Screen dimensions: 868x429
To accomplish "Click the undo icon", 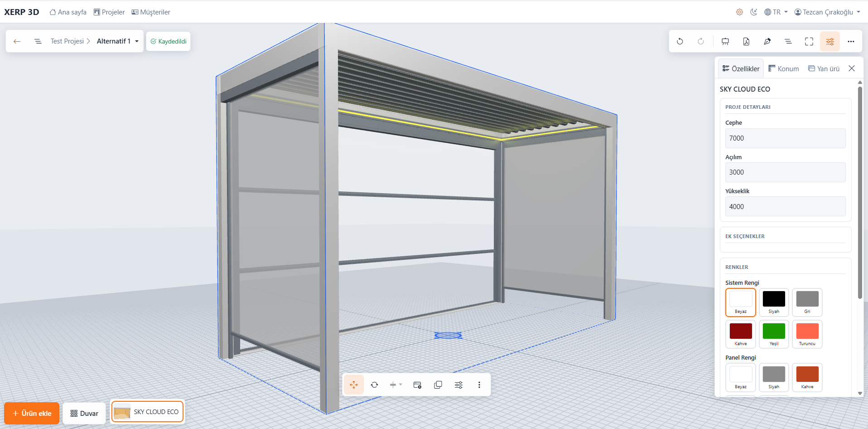I will [680, 41].
